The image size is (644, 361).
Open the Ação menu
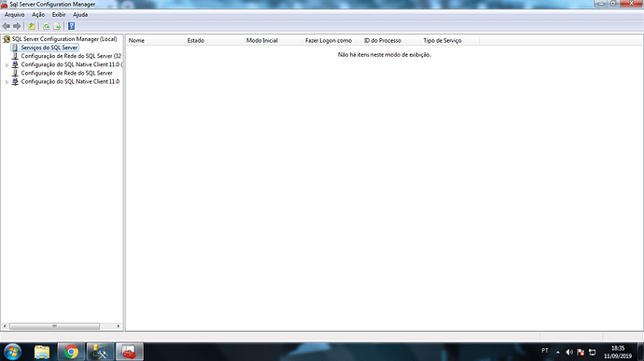(x=38, y=15)
